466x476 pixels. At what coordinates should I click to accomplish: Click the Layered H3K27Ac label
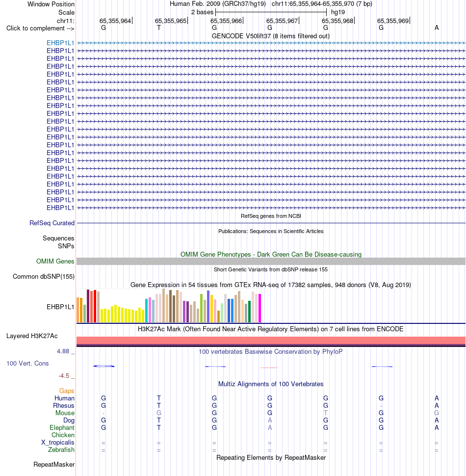[x=32, y=336]
